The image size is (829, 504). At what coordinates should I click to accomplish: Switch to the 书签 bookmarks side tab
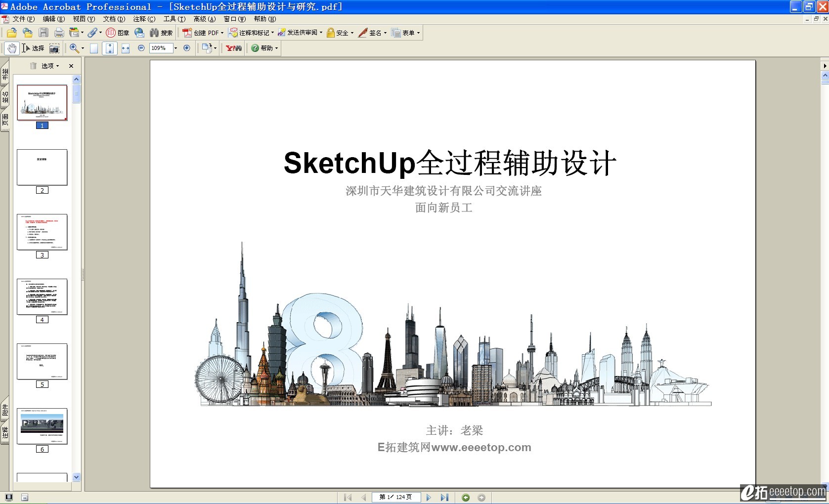[5, 74]
